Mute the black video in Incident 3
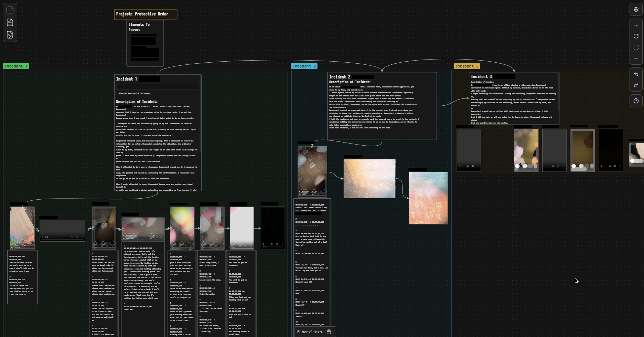The image size is (644, 337). pyautogui.click(x=610, y=166)
